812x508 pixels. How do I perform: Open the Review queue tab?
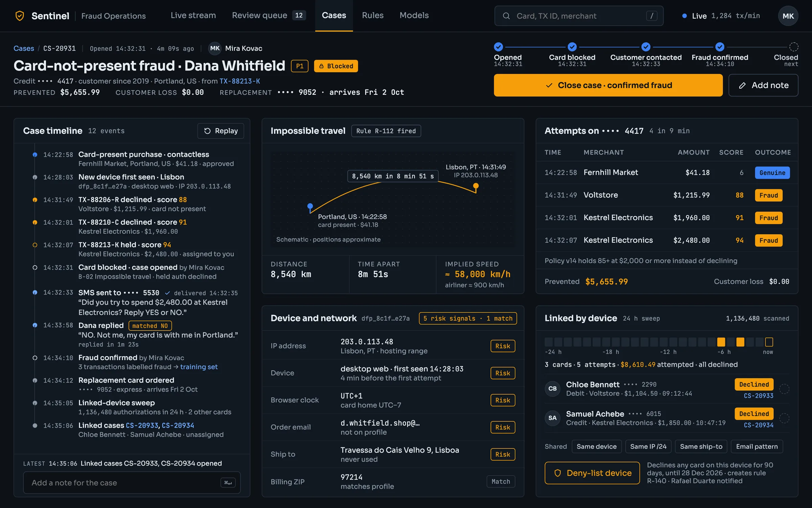click(x=269, y=16)
